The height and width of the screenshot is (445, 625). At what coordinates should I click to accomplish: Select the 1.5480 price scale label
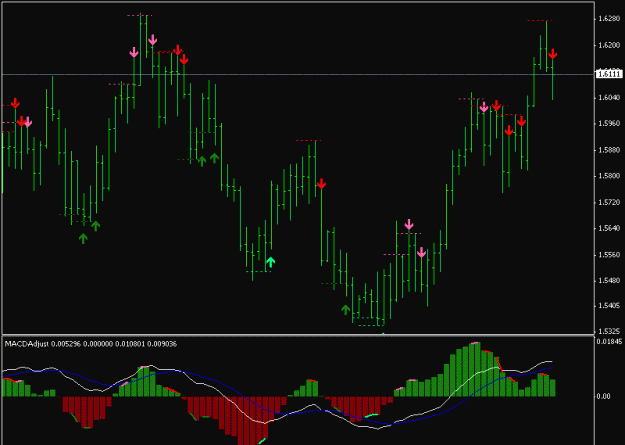coord(607,281)
